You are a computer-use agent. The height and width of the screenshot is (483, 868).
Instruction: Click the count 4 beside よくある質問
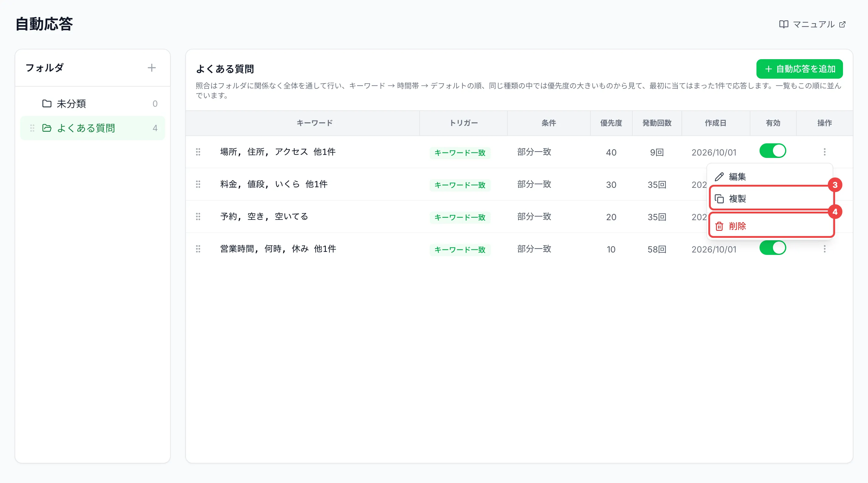[155, 128]
